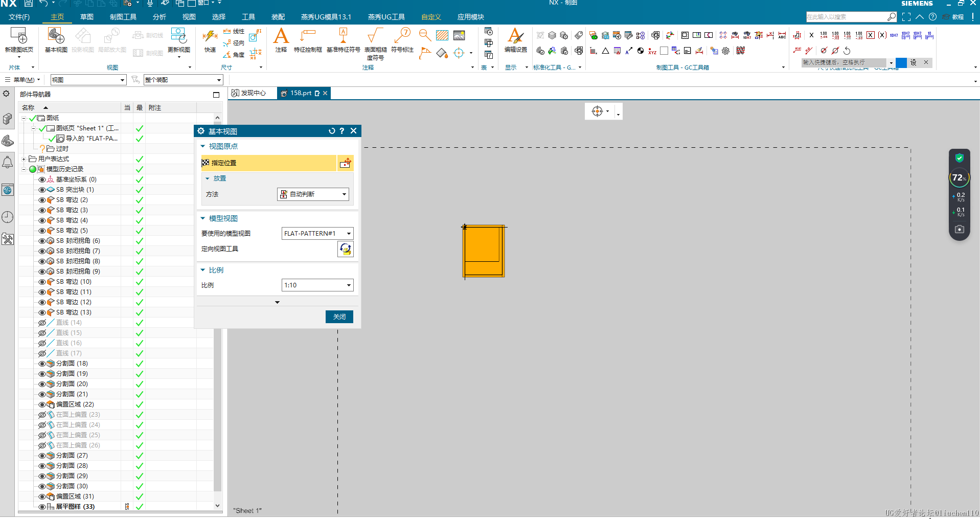Toggle visibility of 偏置区域 (22)
Screen dimensions: 980x519
point(42,404)
